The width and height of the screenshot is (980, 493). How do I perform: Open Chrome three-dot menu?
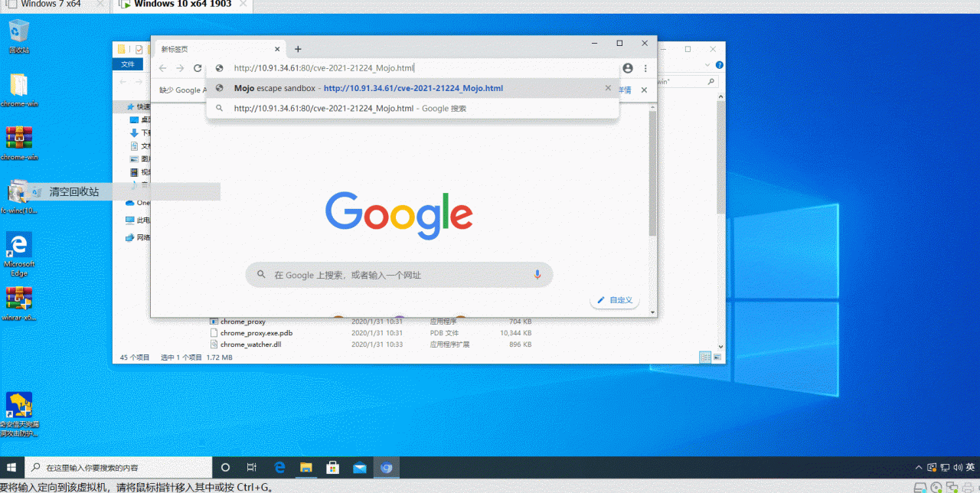pyautogui.click(x=645, y=68)
